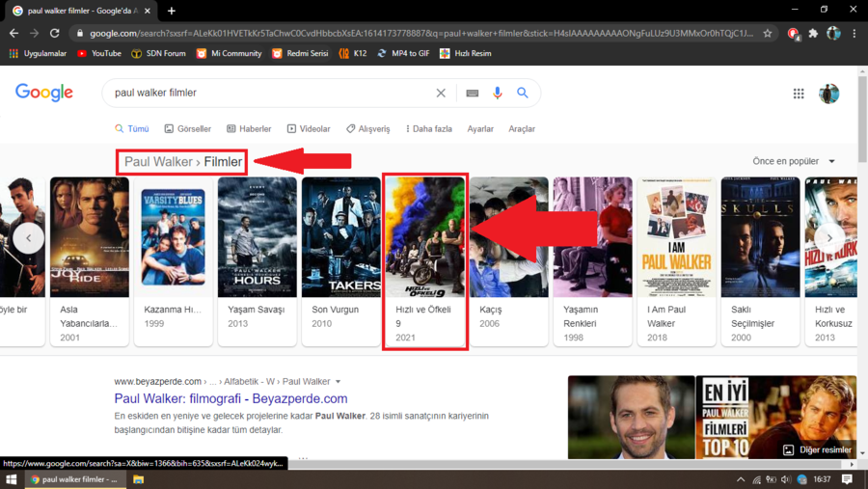The width and height of the screenshot is (868, 489).
Task: Open the Önce en popüler sort dropdown
Action: tap(794, 161)
